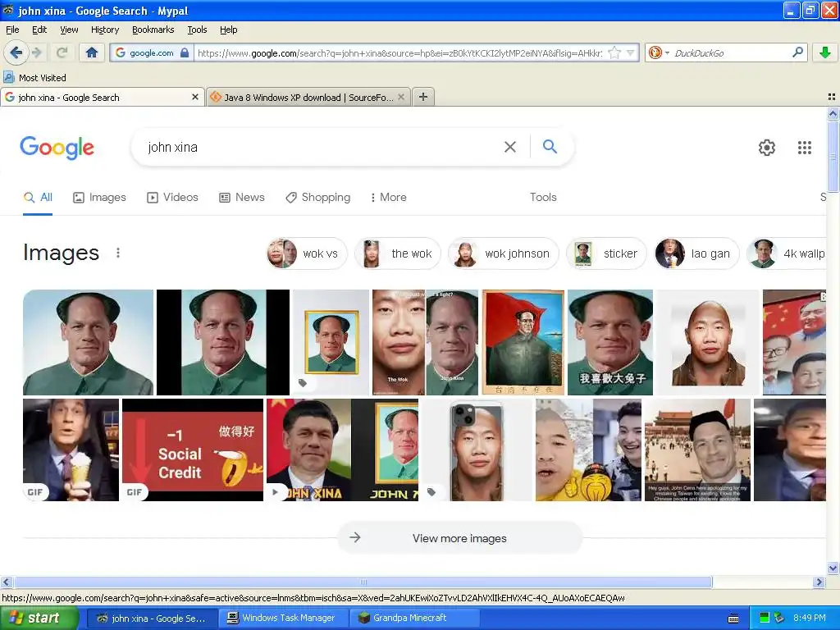Click the padlock site security icon
Screen dimensions: 840x630
[185, 52]
